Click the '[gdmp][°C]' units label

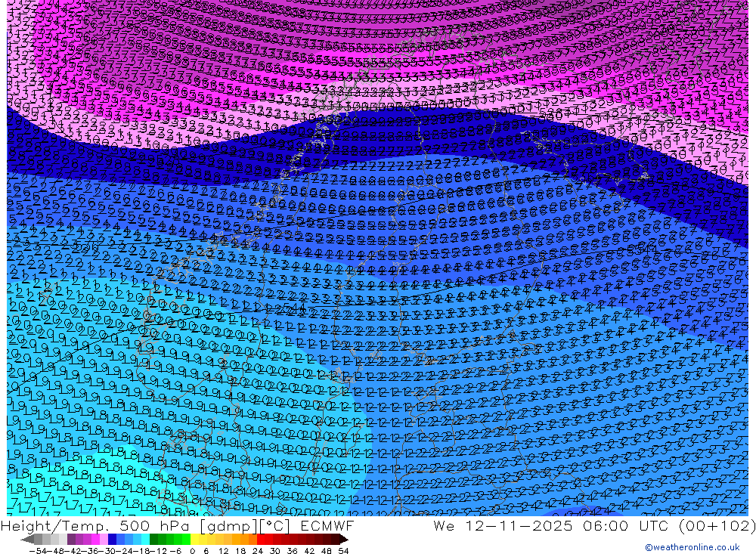click(x=246, y=526)
